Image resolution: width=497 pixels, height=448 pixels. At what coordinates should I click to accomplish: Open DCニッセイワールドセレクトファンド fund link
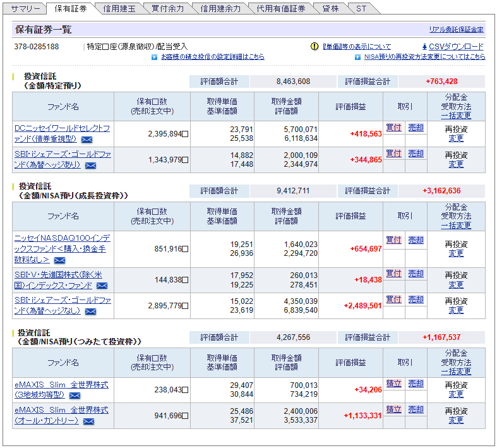tap(62, 133)
